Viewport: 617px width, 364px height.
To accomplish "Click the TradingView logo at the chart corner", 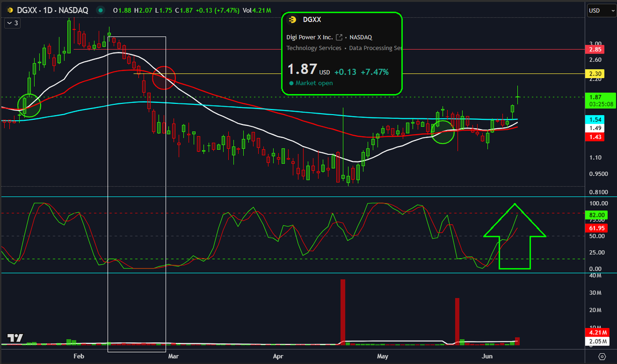I will pos(15,338).
